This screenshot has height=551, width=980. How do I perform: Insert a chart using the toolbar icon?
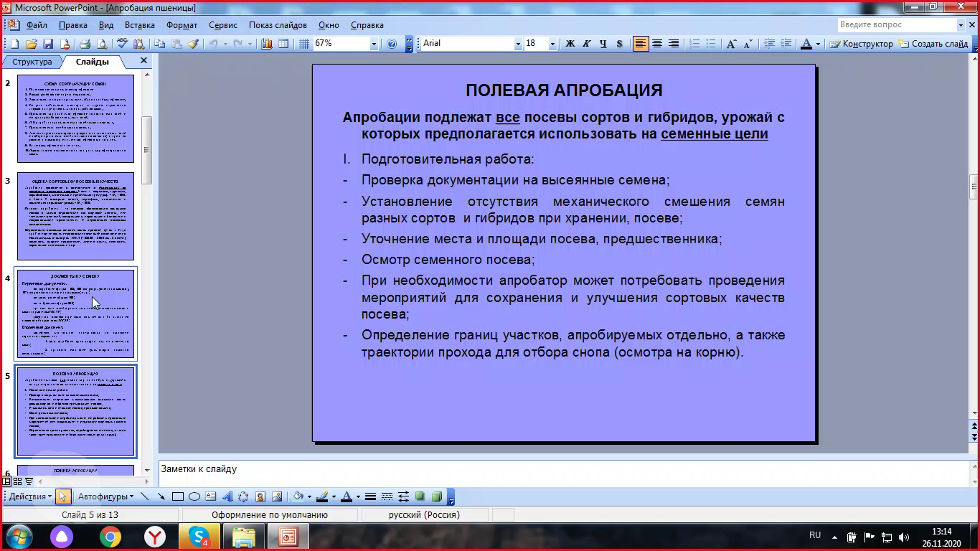click(x=266, y=44)
